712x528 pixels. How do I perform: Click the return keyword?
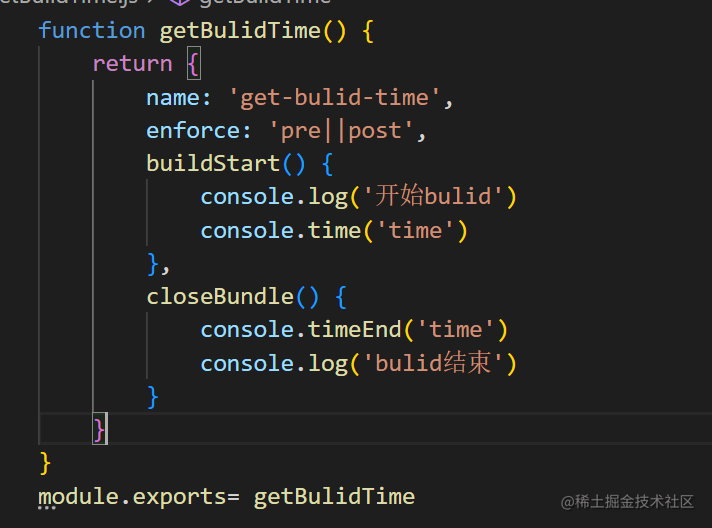click(133, 64)
